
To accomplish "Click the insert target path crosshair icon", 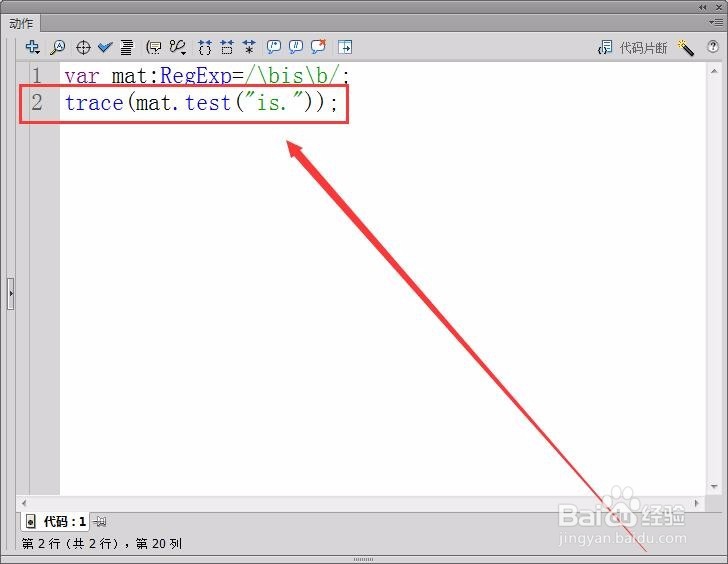I will 83,47.
